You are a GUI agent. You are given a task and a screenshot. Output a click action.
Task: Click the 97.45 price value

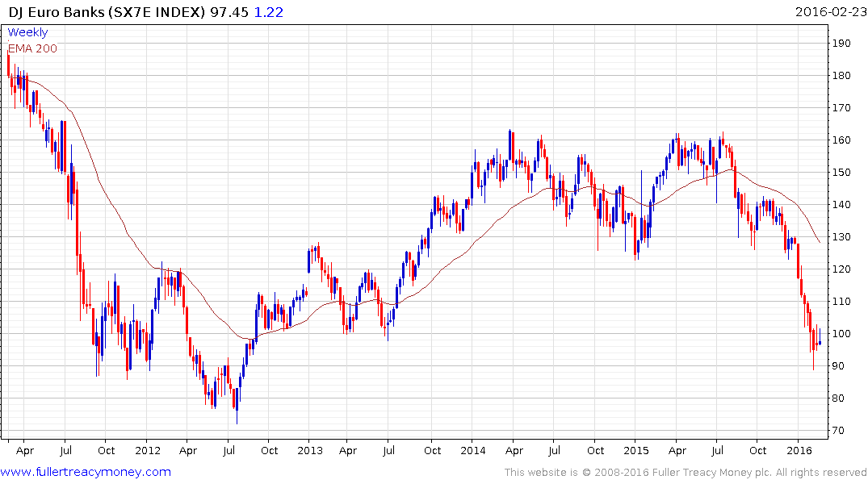(x=229, y=12)
